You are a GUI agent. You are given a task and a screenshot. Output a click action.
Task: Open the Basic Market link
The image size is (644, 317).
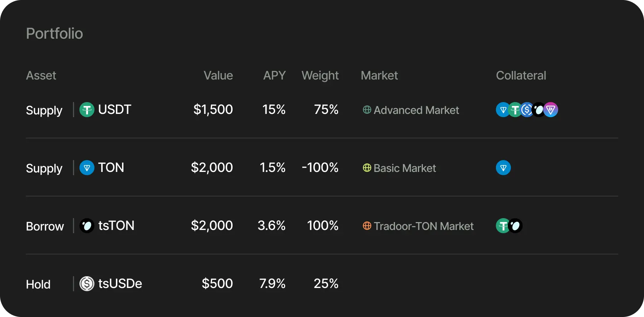coord(405,168)
